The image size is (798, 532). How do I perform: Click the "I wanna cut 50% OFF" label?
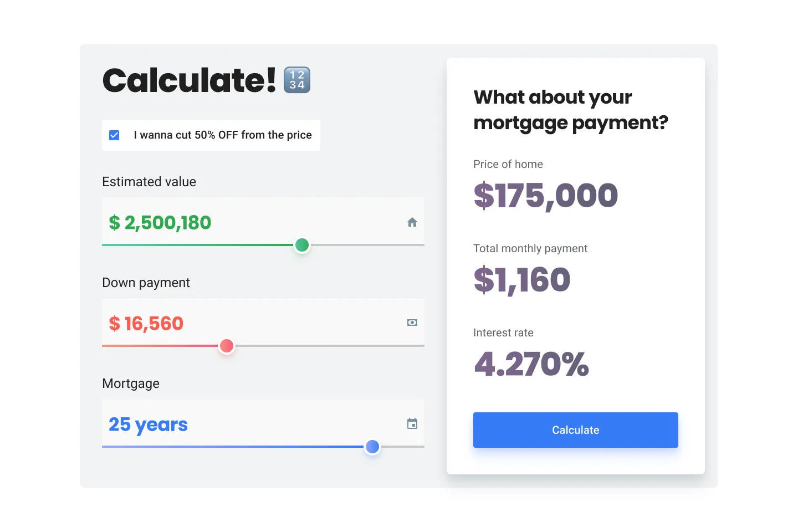222,135
